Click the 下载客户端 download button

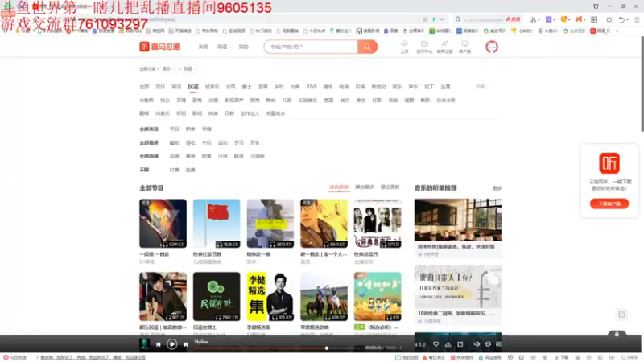609,204
